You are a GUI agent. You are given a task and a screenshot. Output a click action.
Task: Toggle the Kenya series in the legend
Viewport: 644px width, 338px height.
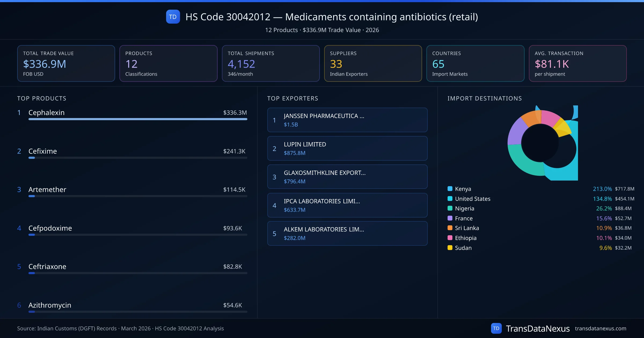(463, 189)
